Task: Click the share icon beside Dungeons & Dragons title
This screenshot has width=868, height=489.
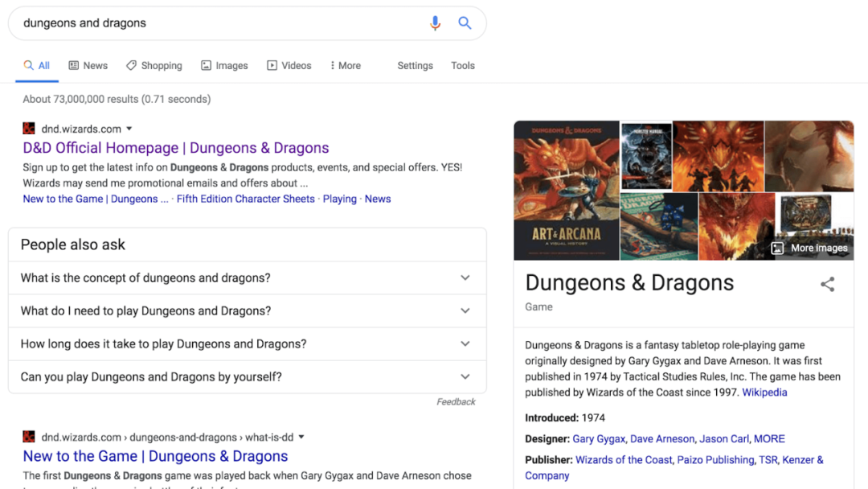Action: [x=827, y=284]
